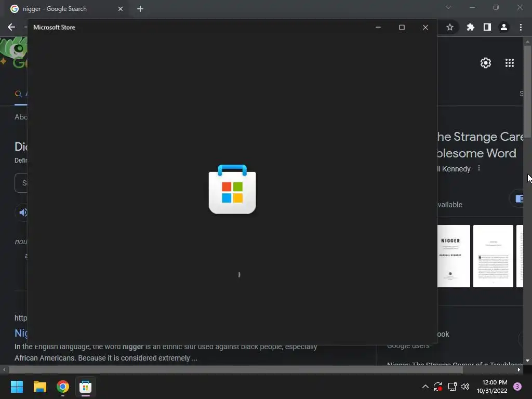Viewport: 532px width, 399px height.
Task: Select the Google Search browser tab
Action: [x=67, y=9]
